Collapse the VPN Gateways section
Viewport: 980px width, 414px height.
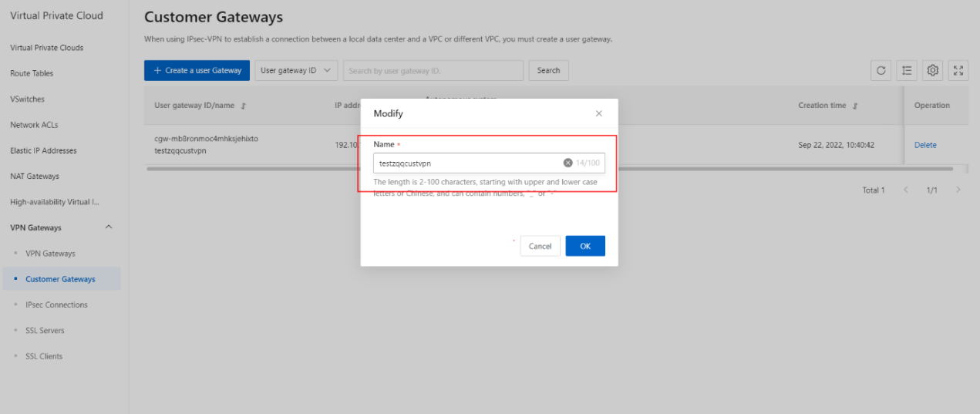point(108,227)
